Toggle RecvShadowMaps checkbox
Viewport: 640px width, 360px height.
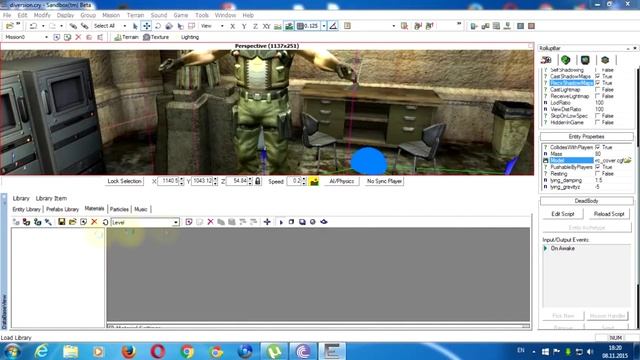(x=598, y=83)
